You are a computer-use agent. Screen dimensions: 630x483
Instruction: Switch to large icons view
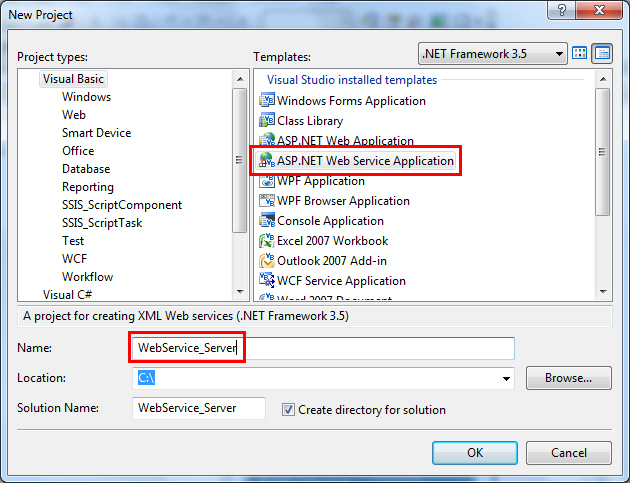pos(580,53)
